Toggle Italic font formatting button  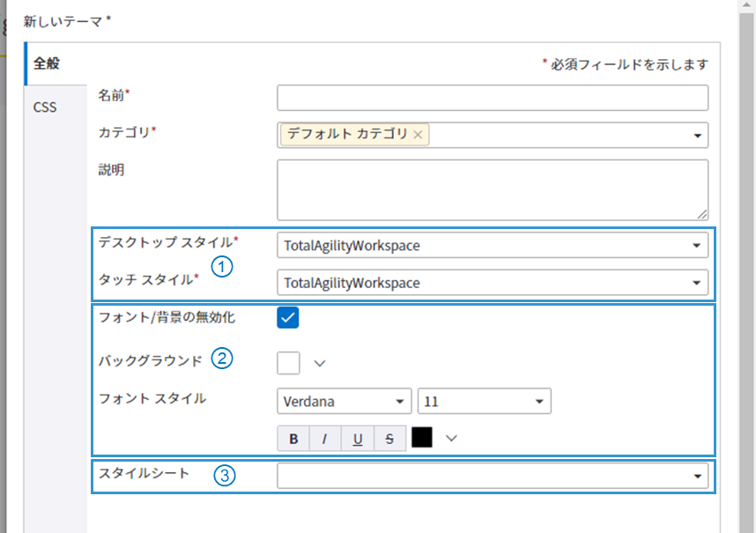324,439
